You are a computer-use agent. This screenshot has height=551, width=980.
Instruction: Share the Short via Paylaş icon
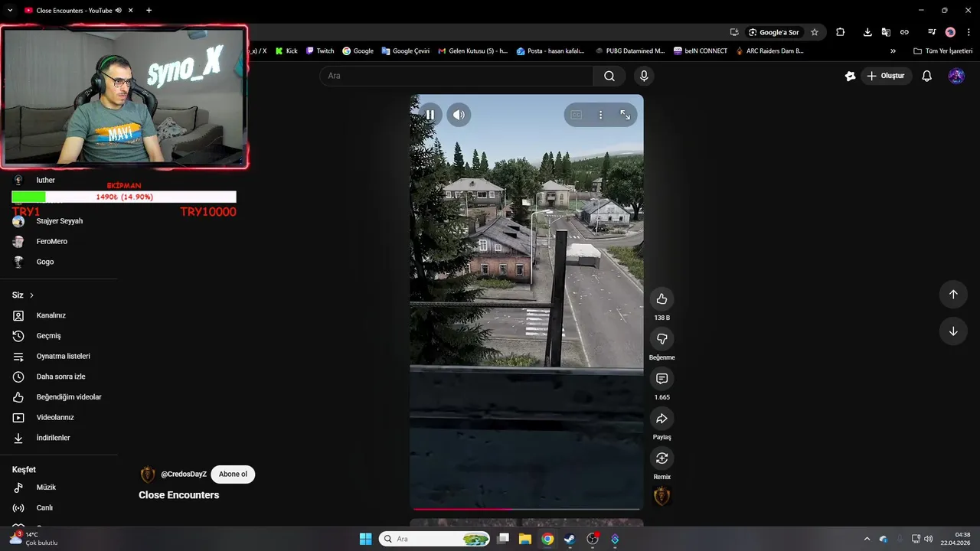point(661,419)
